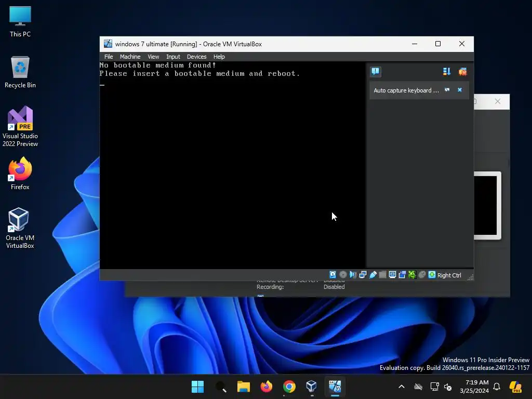Open the Windows Start button
This screenshot has width=532, height=399.
point(197,387)
